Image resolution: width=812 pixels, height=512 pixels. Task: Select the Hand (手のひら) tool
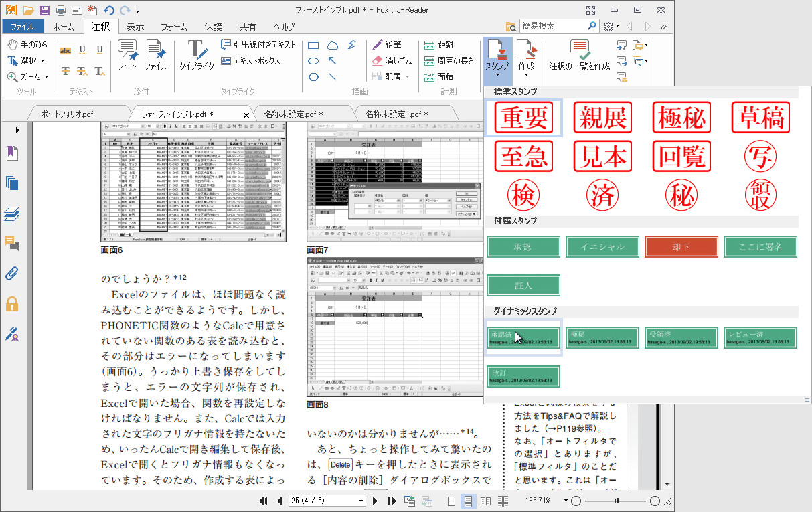tap(27, 45)
